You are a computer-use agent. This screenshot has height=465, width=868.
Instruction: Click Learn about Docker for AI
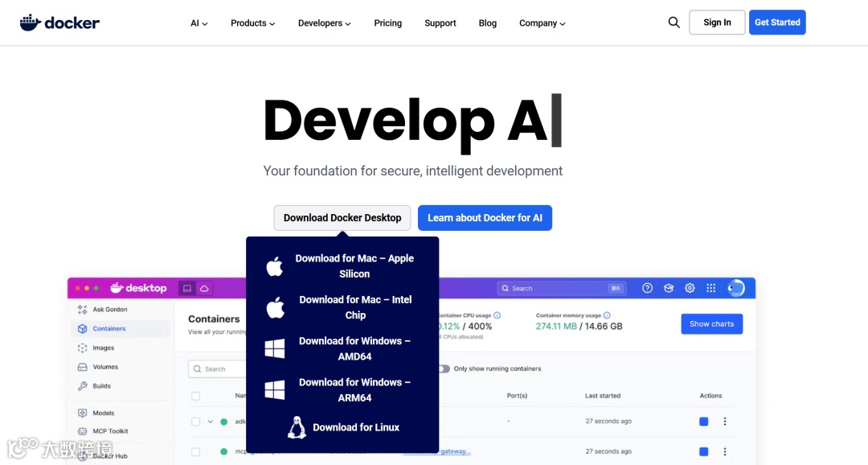(485, 218)
